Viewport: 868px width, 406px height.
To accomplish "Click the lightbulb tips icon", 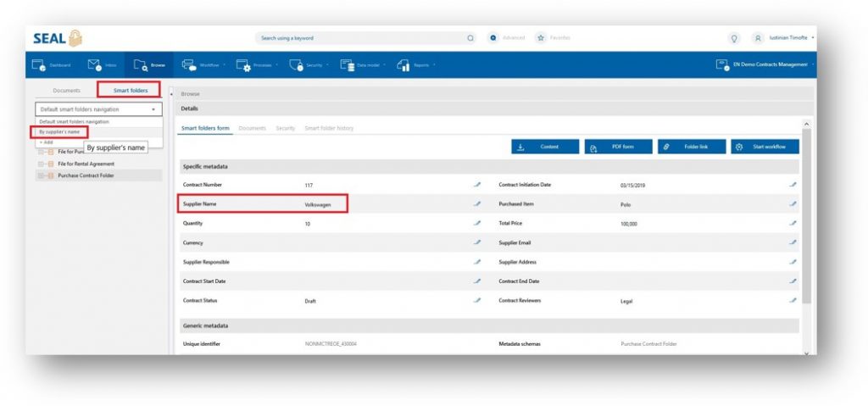I will (733, 38).
